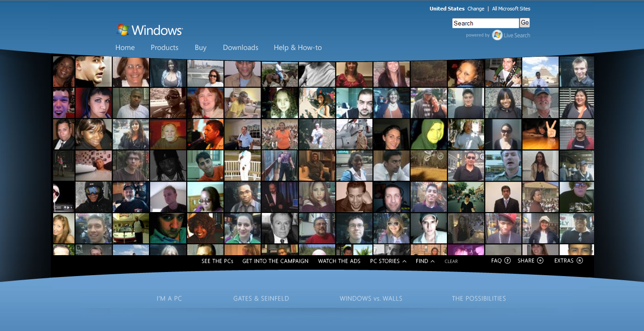The width and height of the screenshot is (644, 331).
Task: Switch to the Gates & Seinfeld tab
Action: (261, 298)
